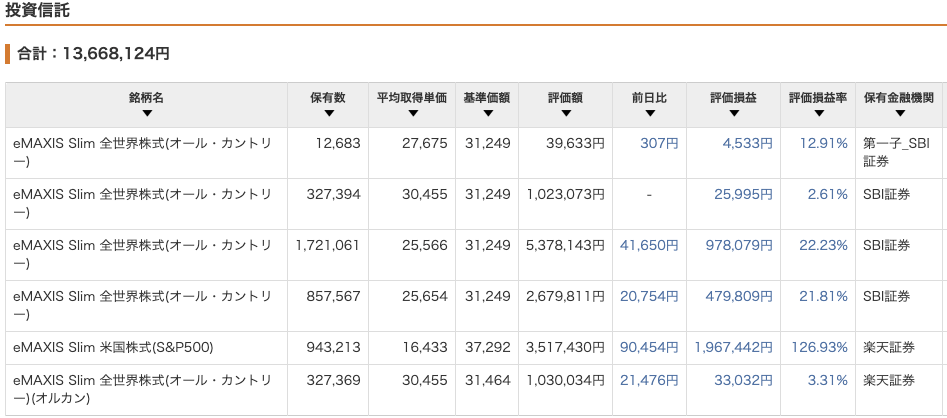Sort by 平均取得単価 column arrow
The width and height of the screenshot is (947, 418).
click(x=410, y=113)
